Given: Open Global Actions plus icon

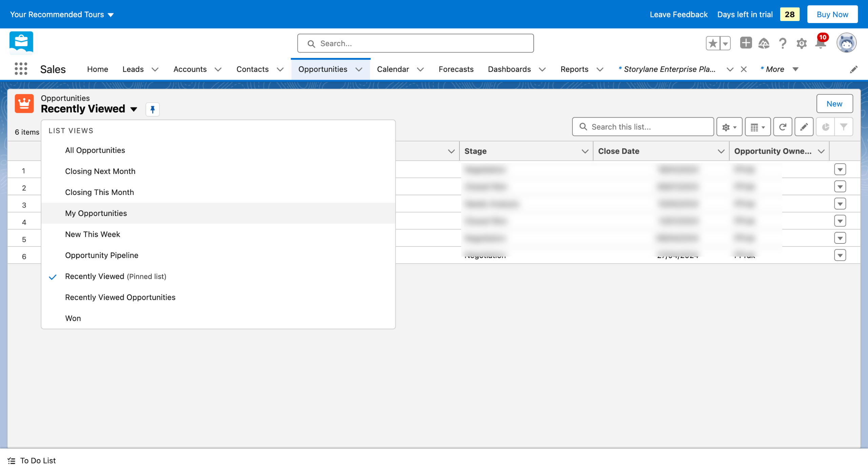Looking at the screenshot, I should tap(746, 43).
